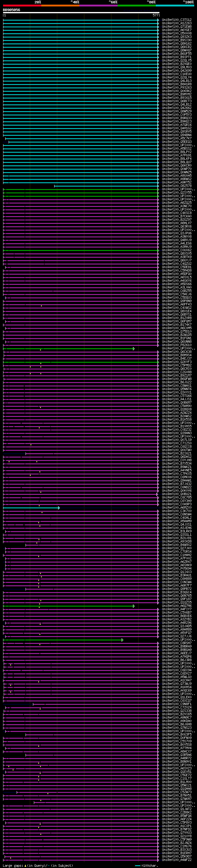Open hit UniRef100_Q2QLY5
The image size is (197, 868).
pos(177,60)
